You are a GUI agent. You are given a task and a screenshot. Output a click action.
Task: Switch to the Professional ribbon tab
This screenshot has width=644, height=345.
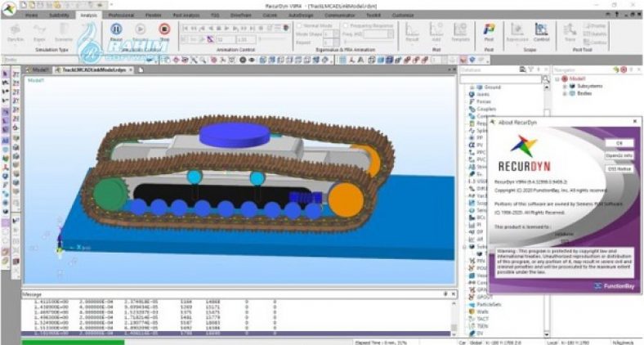point(121,16)
